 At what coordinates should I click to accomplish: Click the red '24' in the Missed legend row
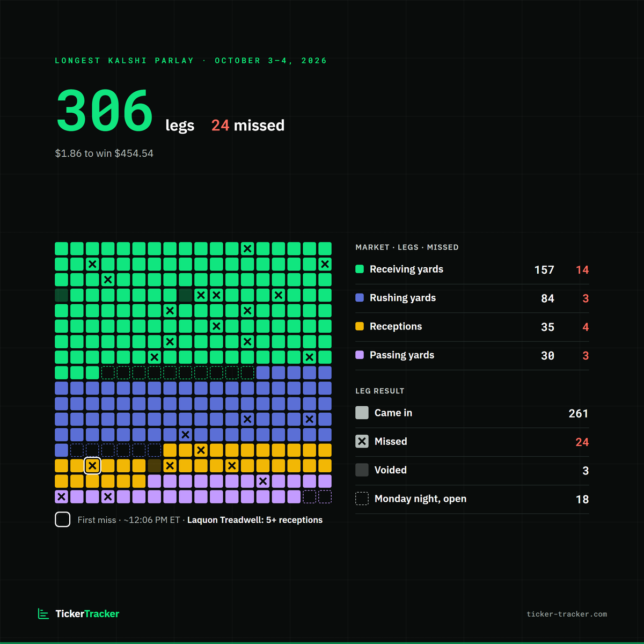click(x=582, y=442)
